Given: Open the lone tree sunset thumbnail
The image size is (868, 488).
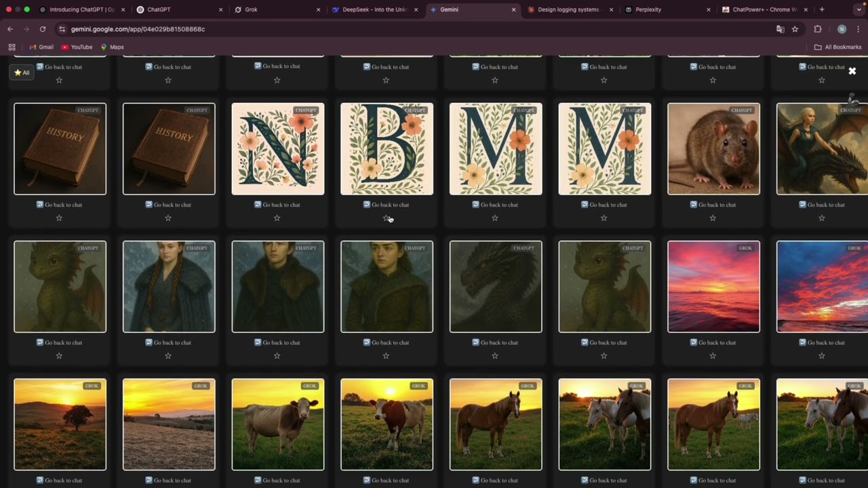Looking at the screenshot, I should click(x=60, y=424).
